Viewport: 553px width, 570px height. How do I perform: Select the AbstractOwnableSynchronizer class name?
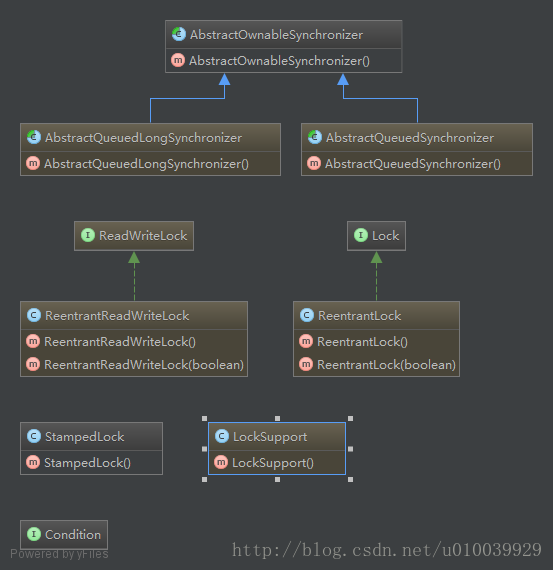coord(276,35)
